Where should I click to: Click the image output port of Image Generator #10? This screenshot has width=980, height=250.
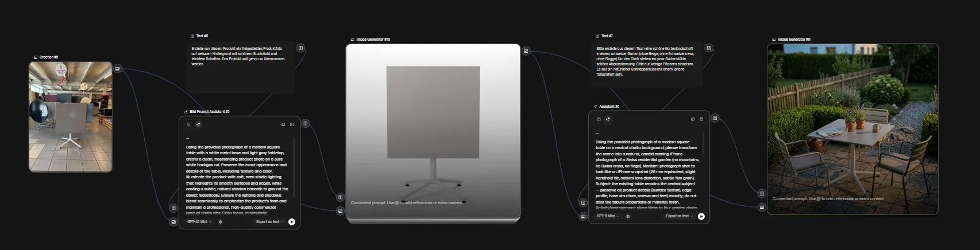526,51
